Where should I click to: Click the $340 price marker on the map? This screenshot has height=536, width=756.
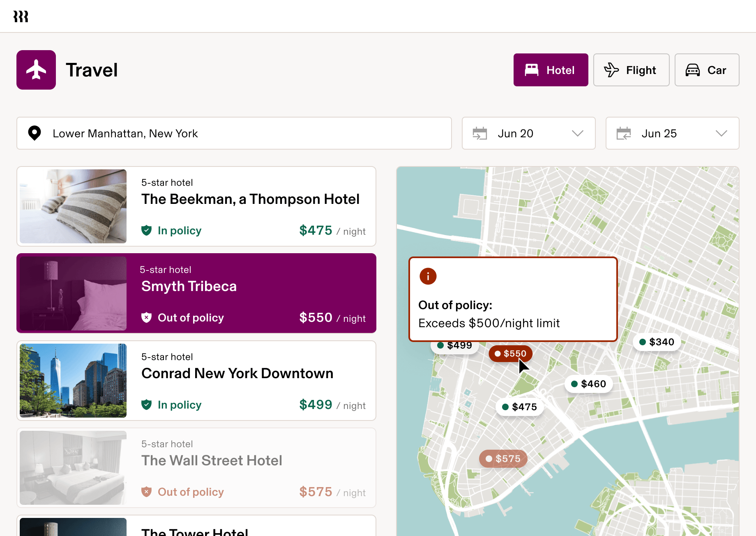click(657, 342)
